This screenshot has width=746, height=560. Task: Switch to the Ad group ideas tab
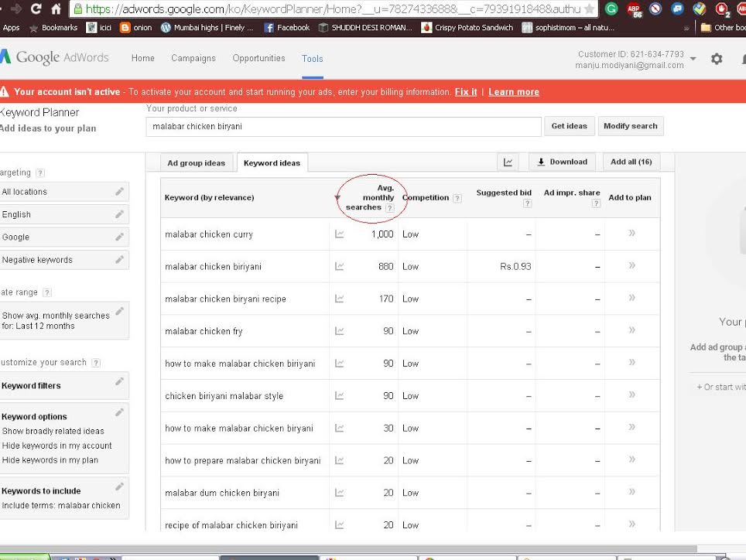[x=196, y=162]
